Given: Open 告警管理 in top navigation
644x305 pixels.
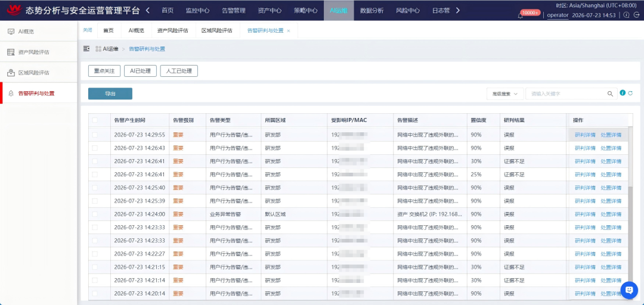Looking at the screenshot, I should pos(234,10).
